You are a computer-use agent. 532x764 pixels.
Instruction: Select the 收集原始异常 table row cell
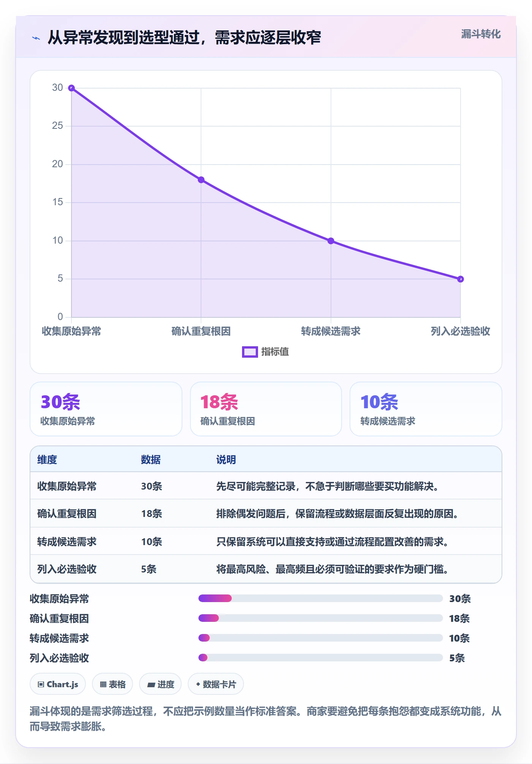67,486
